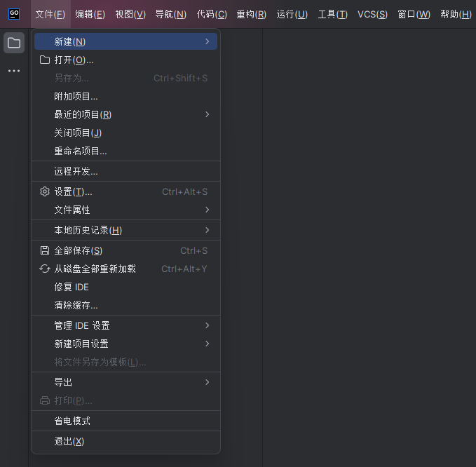Open the 编辑(E) menu
Screen dimensions: 476x467
point(90,14)
